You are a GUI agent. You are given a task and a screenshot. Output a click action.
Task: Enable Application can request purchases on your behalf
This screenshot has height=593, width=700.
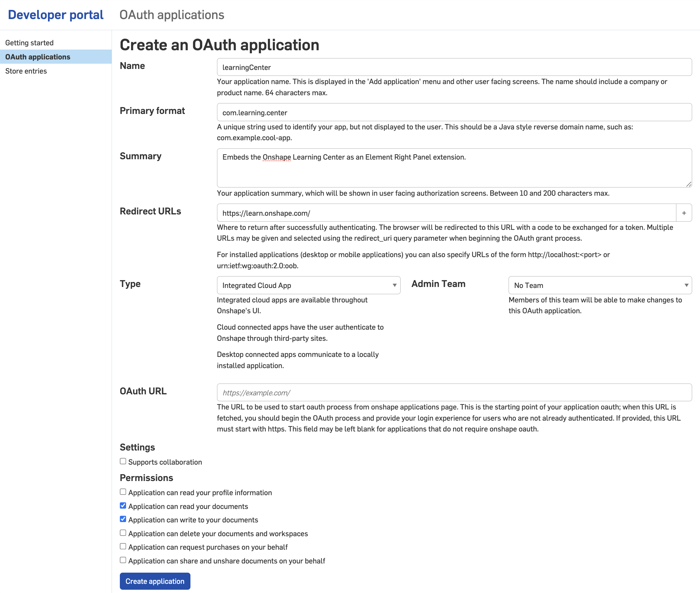(x=123, y=546)
